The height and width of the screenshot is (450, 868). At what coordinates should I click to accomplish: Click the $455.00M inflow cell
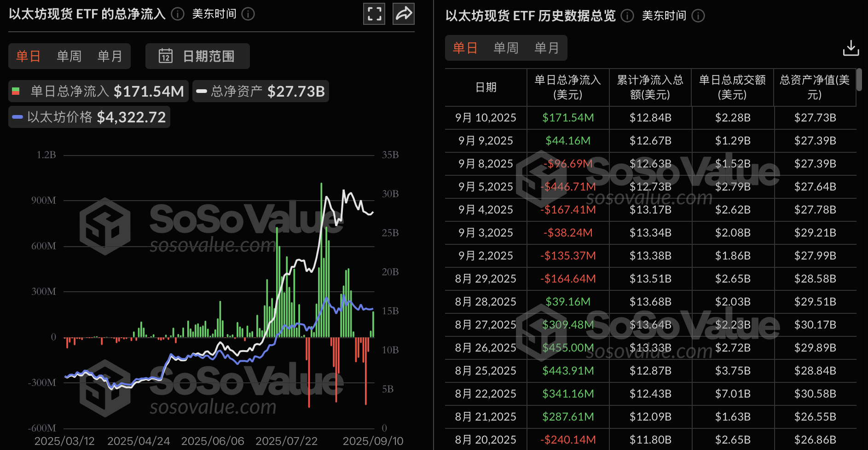pos(568,348)
